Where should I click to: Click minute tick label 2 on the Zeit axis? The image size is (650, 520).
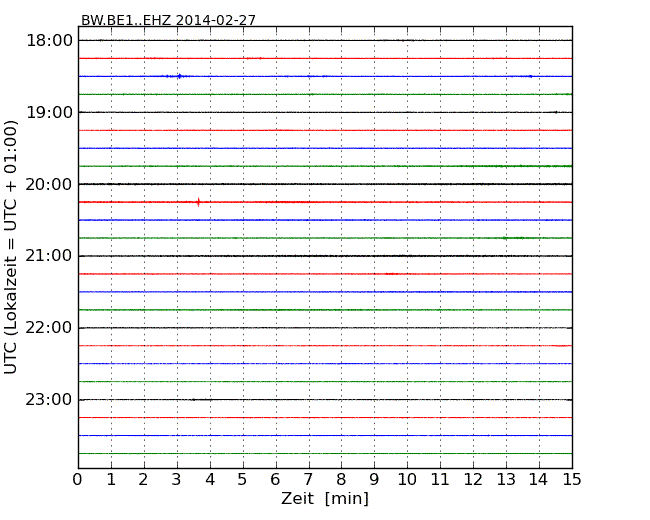pos(143,479)
